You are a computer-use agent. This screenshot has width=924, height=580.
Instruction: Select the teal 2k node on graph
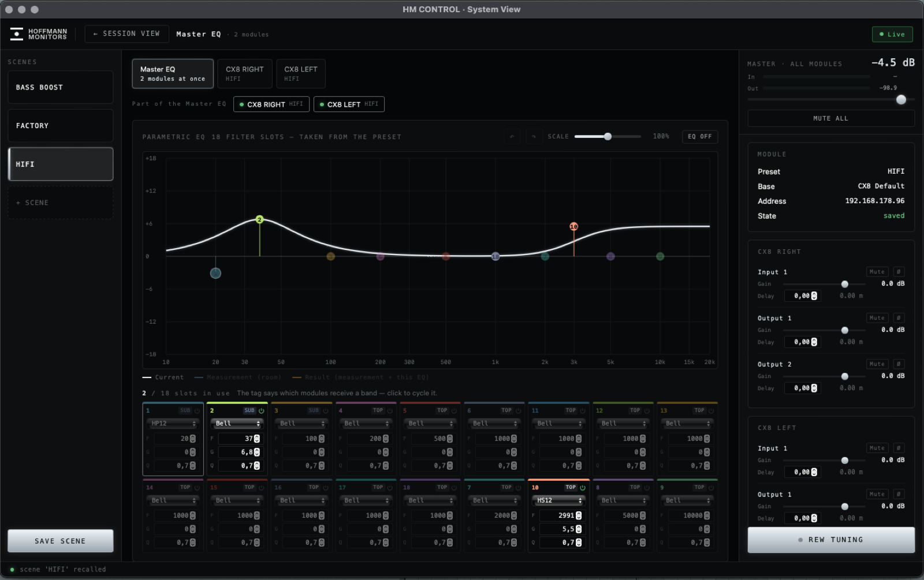545,256
